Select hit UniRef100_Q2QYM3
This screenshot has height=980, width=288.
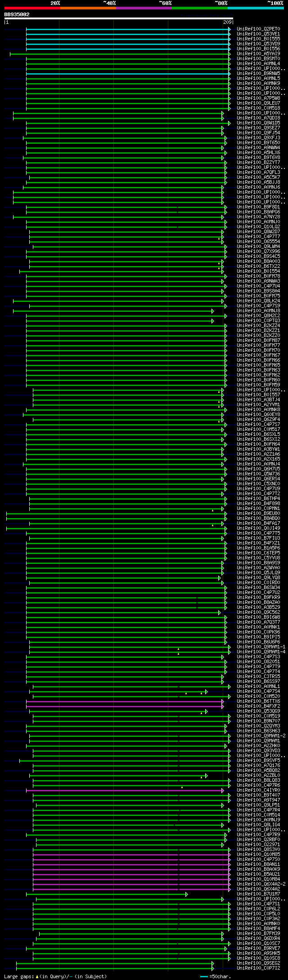pos(258,726)
